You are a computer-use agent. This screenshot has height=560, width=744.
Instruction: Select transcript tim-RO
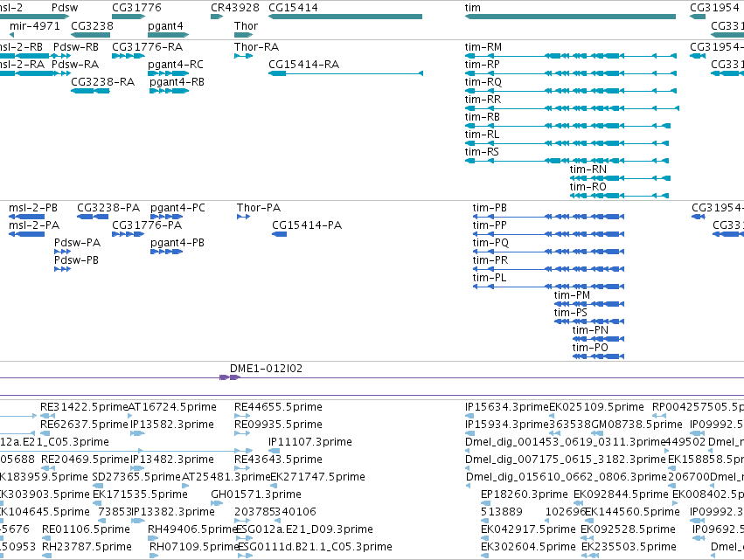(619, 196)
